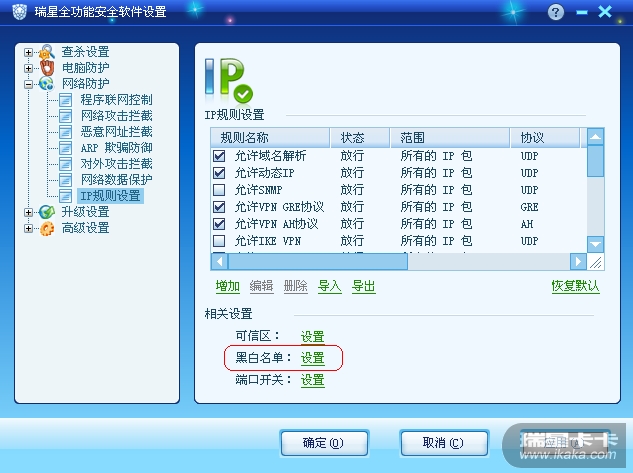This screenshot has height=473, width=633.
Task: Click the 高级设置 orange gear icon
Action: pos(47,228)
